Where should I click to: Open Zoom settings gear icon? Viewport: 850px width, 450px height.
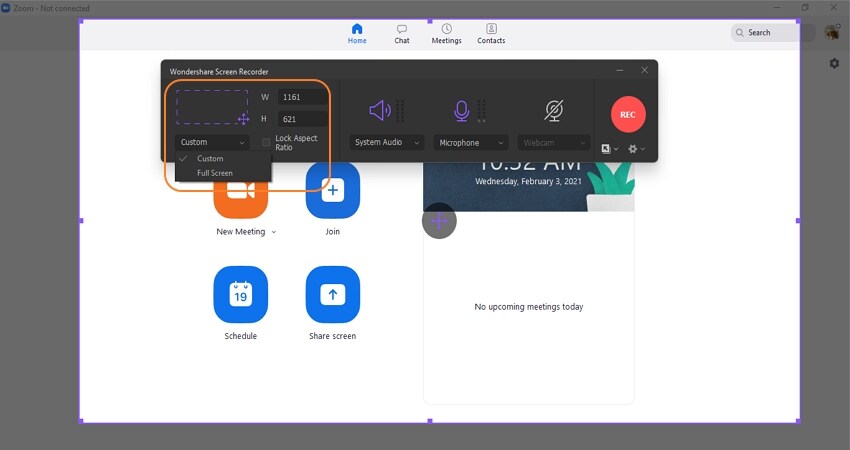(834, 63)
